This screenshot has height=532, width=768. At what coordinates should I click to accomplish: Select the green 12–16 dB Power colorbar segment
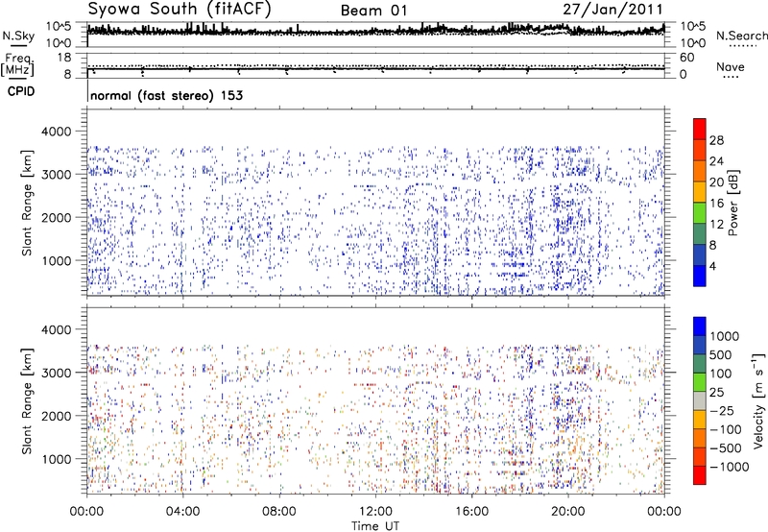[x=700, y=213]
